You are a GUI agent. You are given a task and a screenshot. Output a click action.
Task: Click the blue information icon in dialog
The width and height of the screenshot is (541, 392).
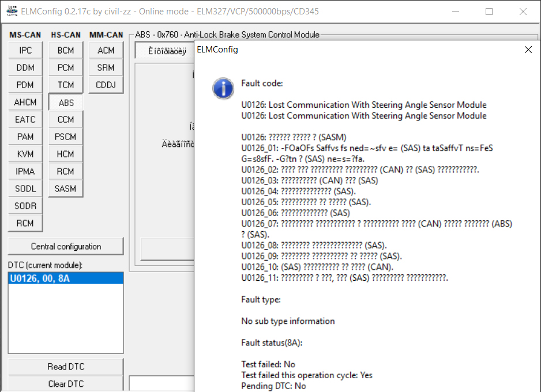coord(223,88)
